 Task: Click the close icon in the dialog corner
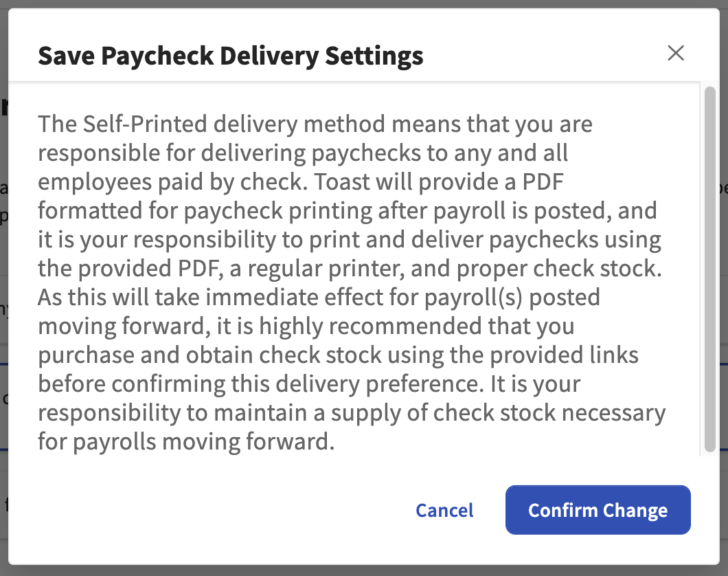coord(676,53)
